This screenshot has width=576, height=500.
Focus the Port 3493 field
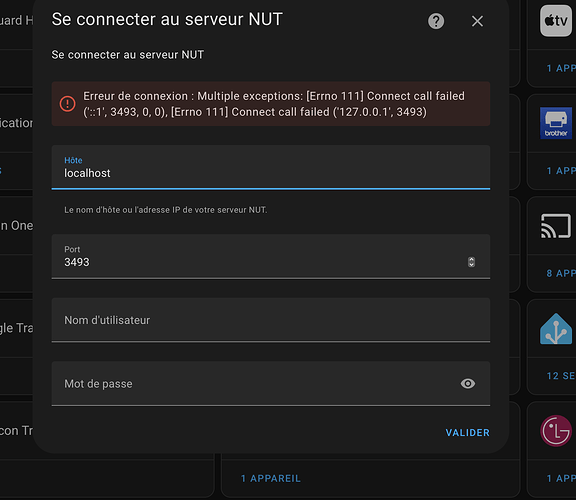click(x=271, y=256)
